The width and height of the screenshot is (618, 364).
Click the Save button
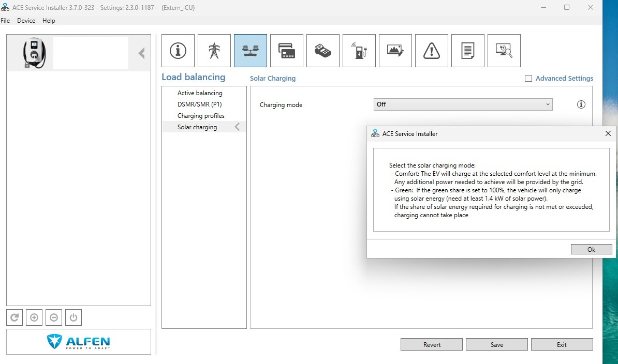[496, 344]
